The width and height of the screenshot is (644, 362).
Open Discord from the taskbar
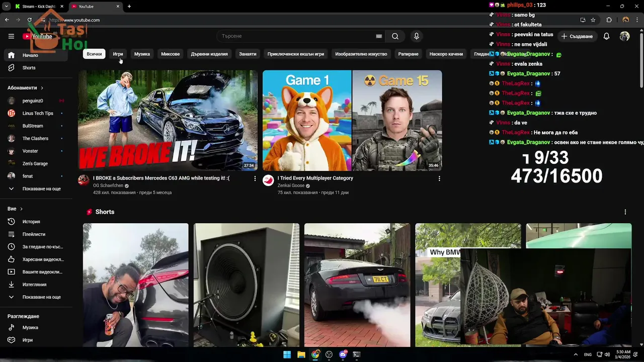coord(343,354)
